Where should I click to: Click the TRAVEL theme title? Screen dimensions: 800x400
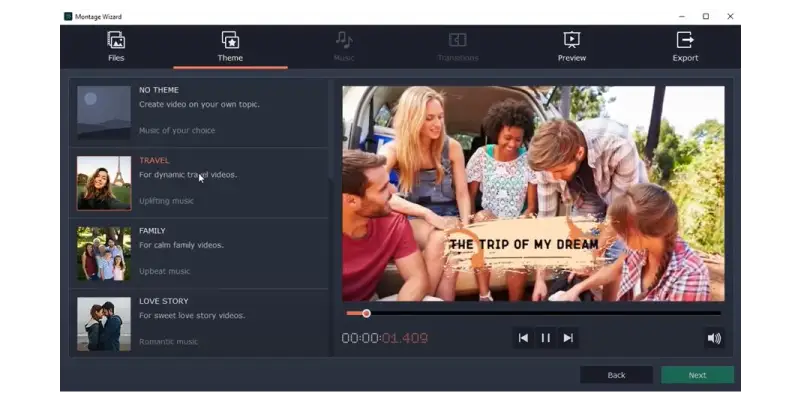coord(154,160)
